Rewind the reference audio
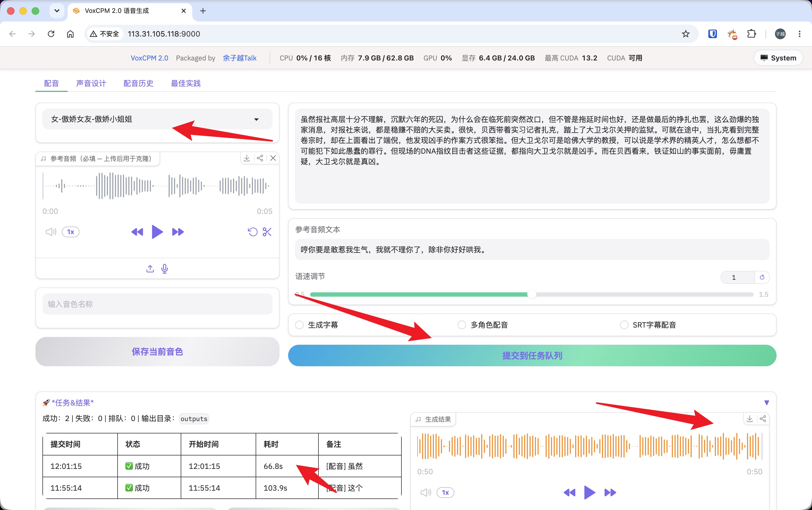The height and width of the screenshot is (510, 812). coord(137,232)
